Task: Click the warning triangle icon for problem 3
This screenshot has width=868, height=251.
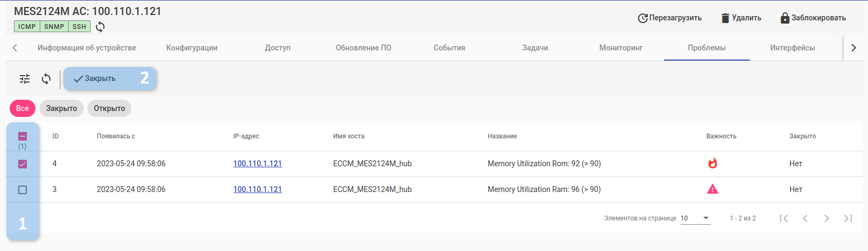Action: click(712, 189)
